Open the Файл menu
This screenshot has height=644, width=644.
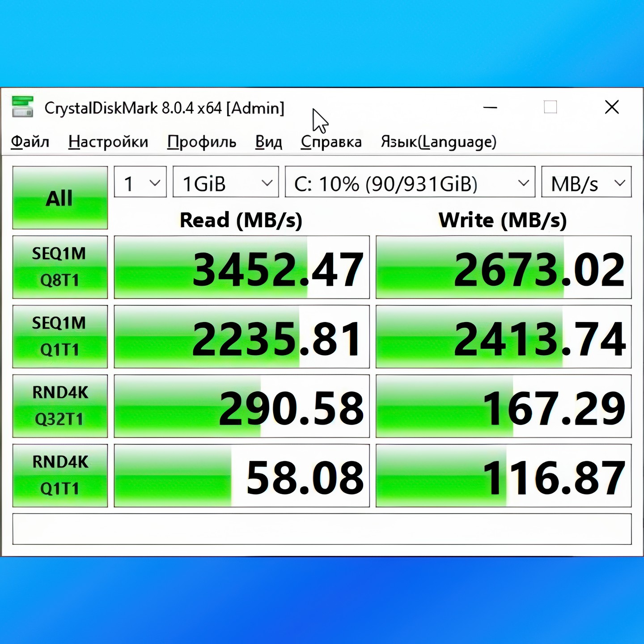click(30, 142)
